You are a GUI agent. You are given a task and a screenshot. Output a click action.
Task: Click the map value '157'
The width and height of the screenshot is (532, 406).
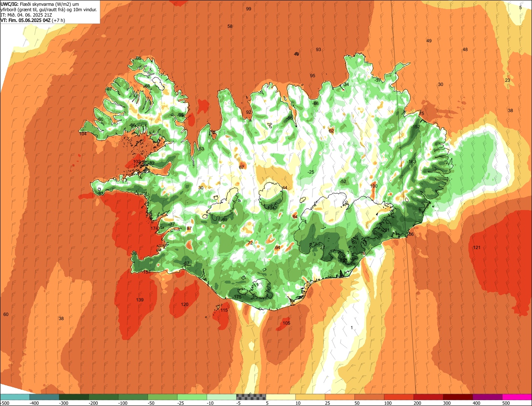tap(147, 272)
